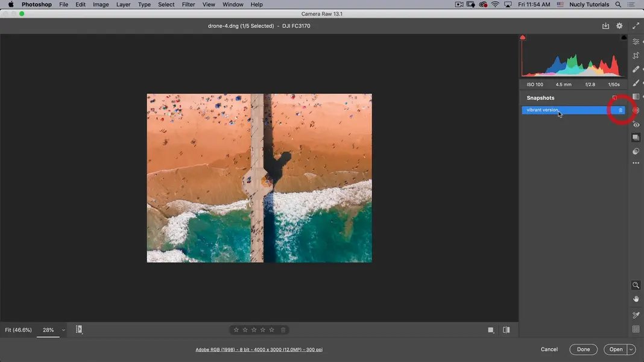Select the Crop and Rotate tool
Viewport: 644px width, 362px height.
(x=636, y=55)
